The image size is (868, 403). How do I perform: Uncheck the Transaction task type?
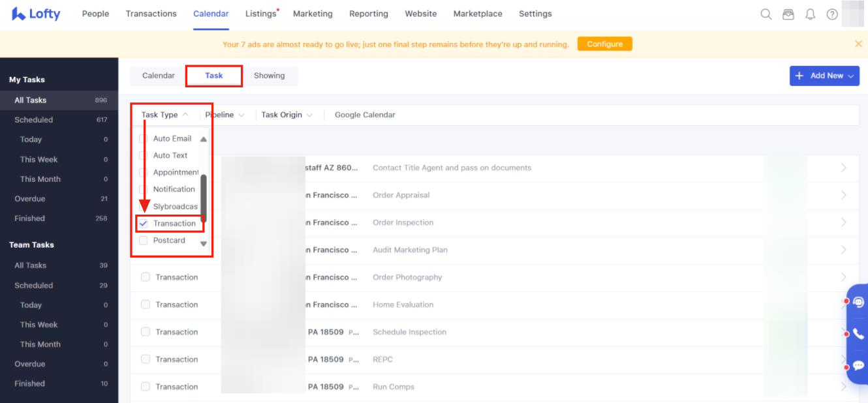[144, 224]
